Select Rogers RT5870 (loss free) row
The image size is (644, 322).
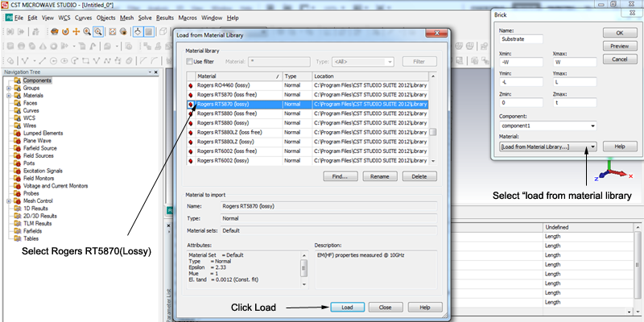pyautogui.click(x=308, y=95)
